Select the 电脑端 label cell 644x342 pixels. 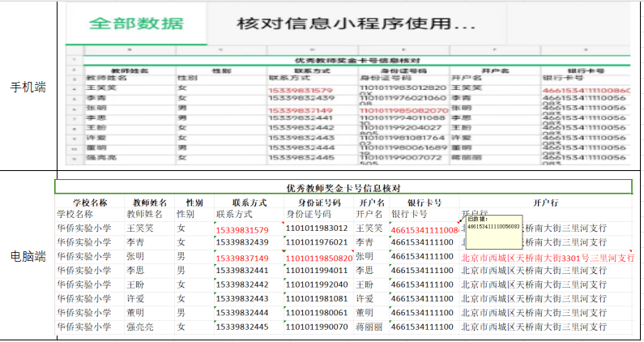pyautogui.click(x=28, y=256)
